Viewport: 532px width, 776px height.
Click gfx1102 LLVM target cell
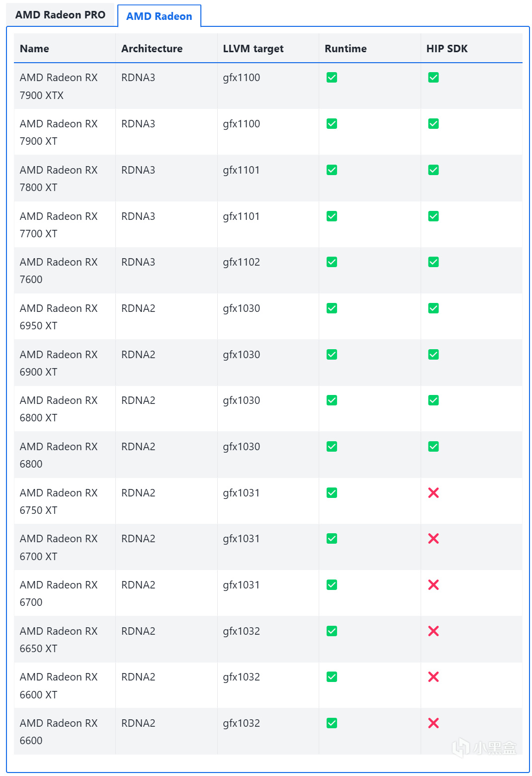242,262
